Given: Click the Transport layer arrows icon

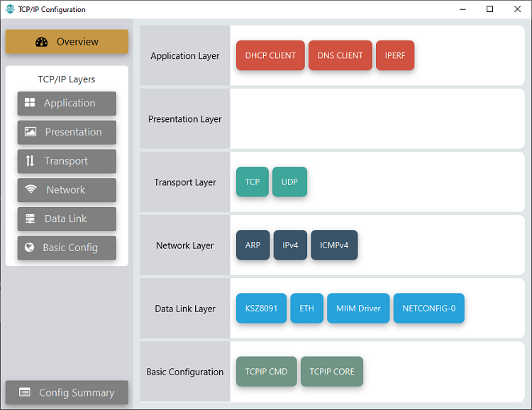Looking at the screenshot, I should tap(30, 161).
